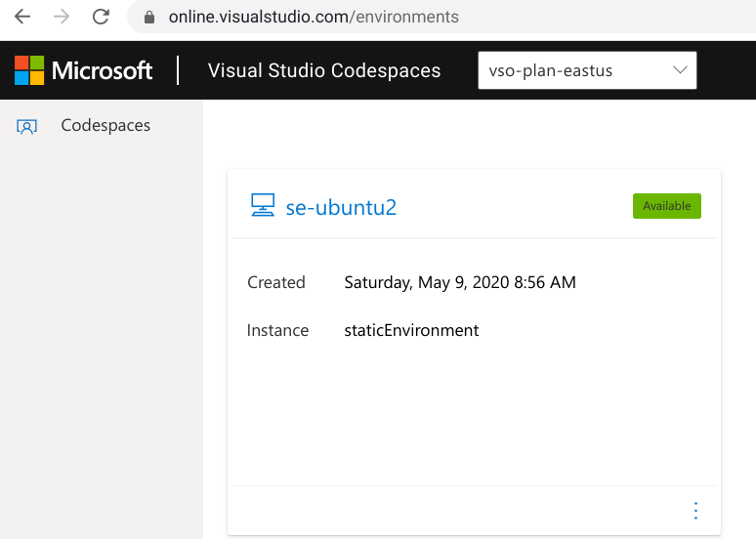Click the monitor icon beside se-ubuntu2

(263, 205)
